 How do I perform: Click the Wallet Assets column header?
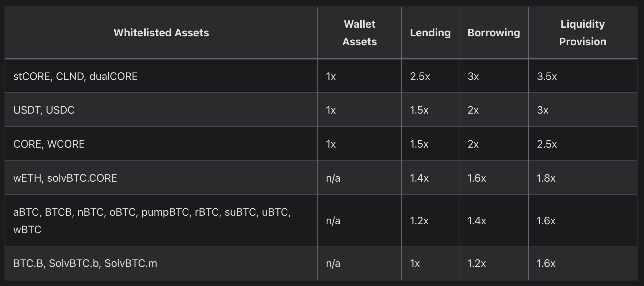coord(359,33)
